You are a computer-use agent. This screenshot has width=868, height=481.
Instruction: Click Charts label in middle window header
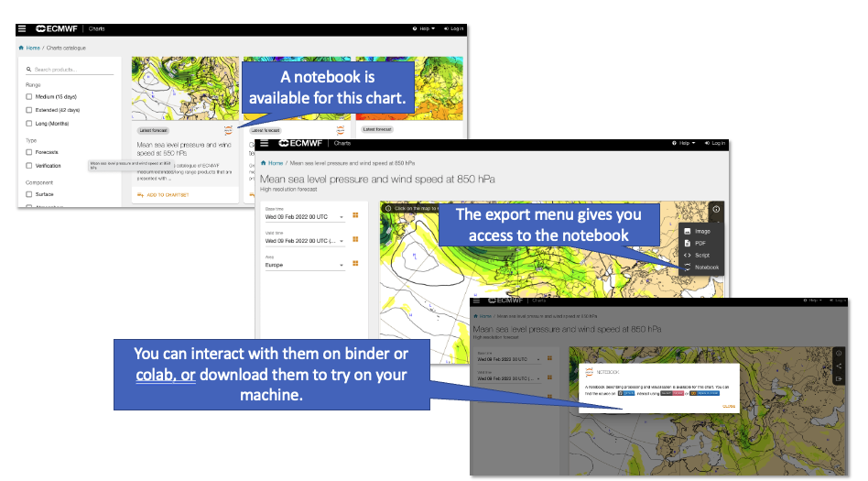click(x=342, y=143)
